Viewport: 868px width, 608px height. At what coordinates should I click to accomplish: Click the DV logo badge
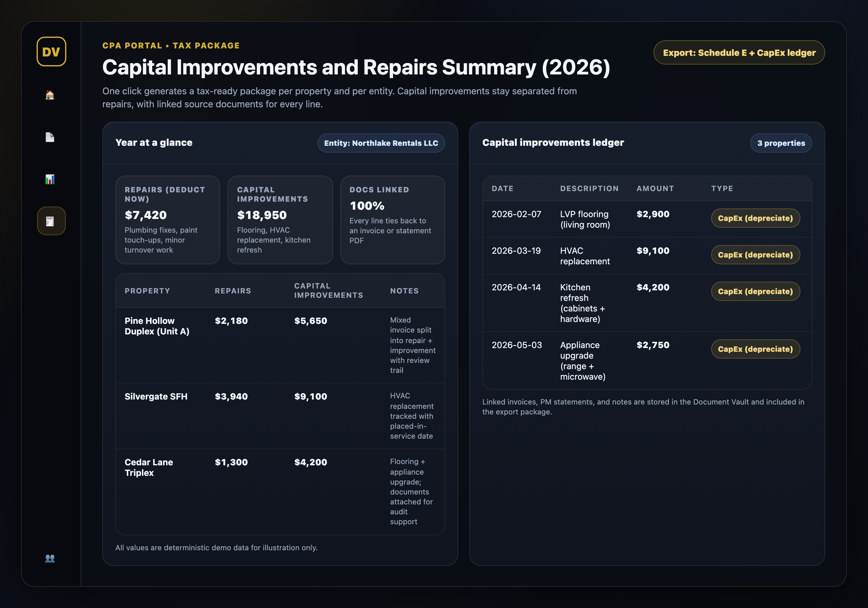coord(51,51)
